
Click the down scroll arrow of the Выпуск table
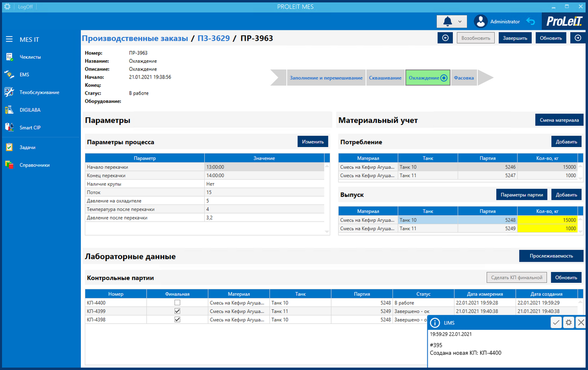click(580, 231)
